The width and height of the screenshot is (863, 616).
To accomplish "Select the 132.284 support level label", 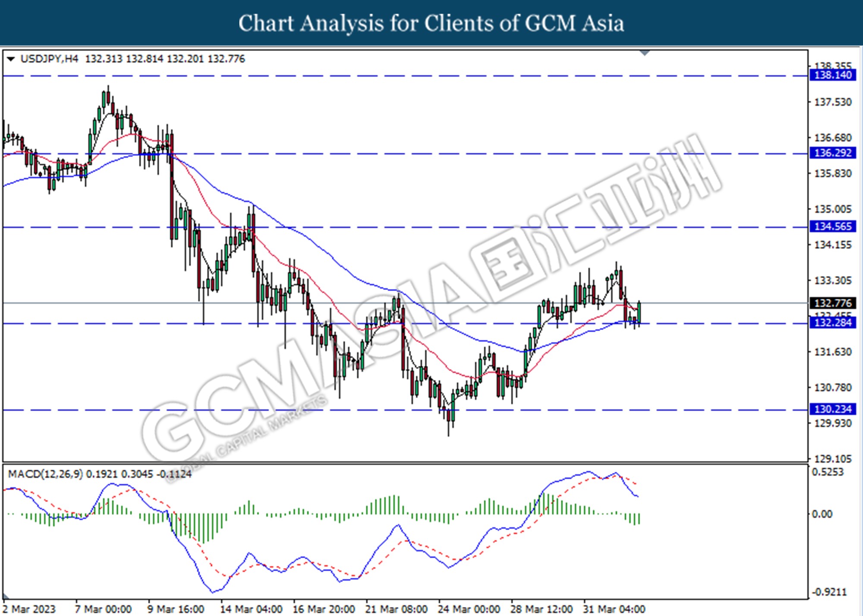I will click(832, 323).
